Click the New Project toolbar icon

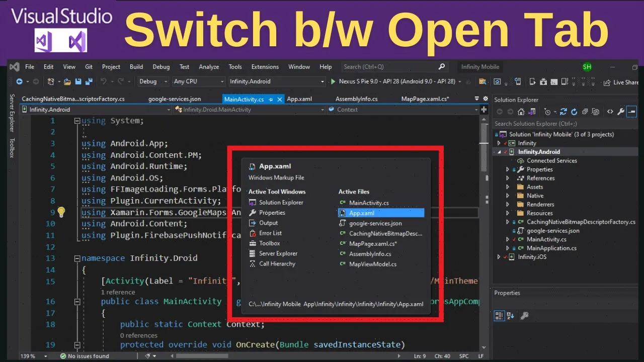(51, 81)
